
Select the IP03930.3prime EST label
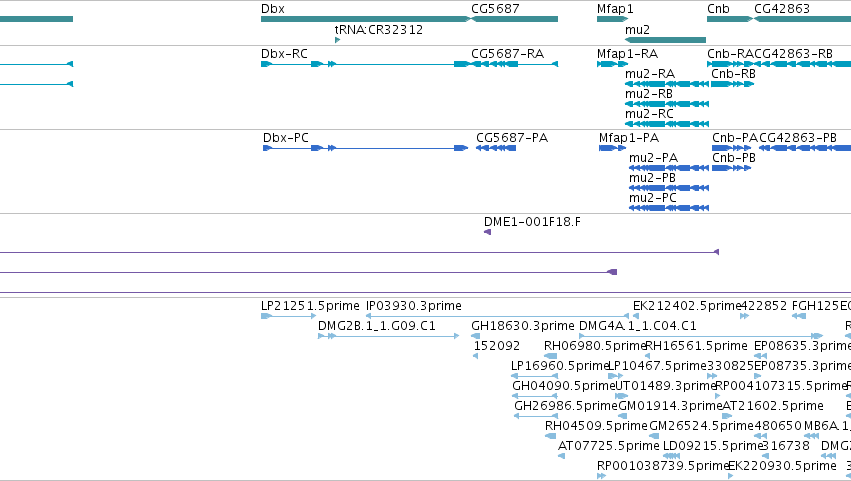(414, 306)
